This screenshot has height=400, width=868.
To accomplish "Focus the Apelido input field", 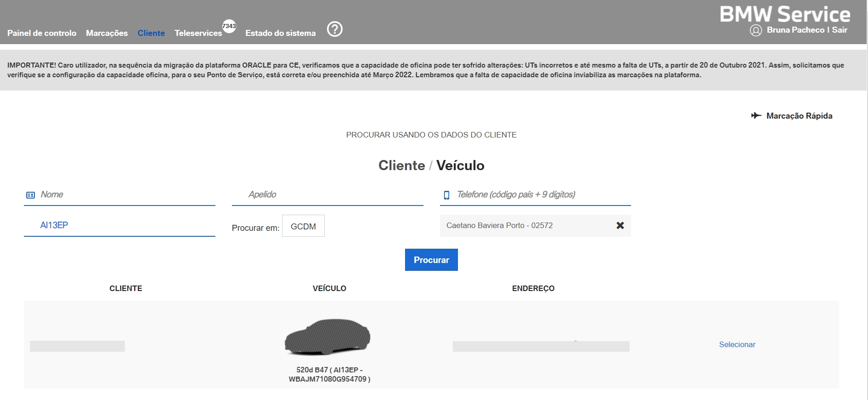I will click(327, 194).
